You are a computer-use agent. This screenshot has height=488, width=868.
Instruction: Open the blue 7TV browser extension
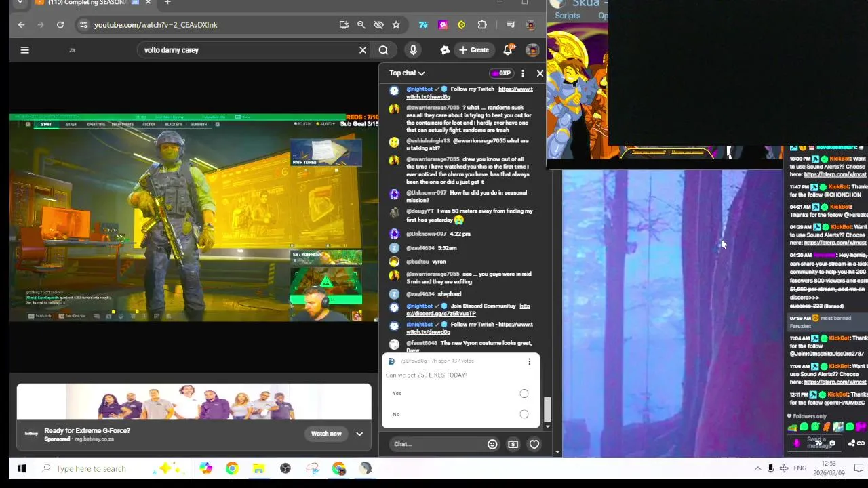pos(423,25)
